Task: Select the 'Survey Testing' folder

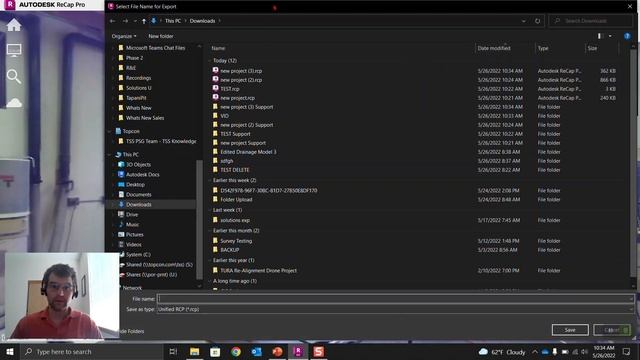Action: pos(236,241)
